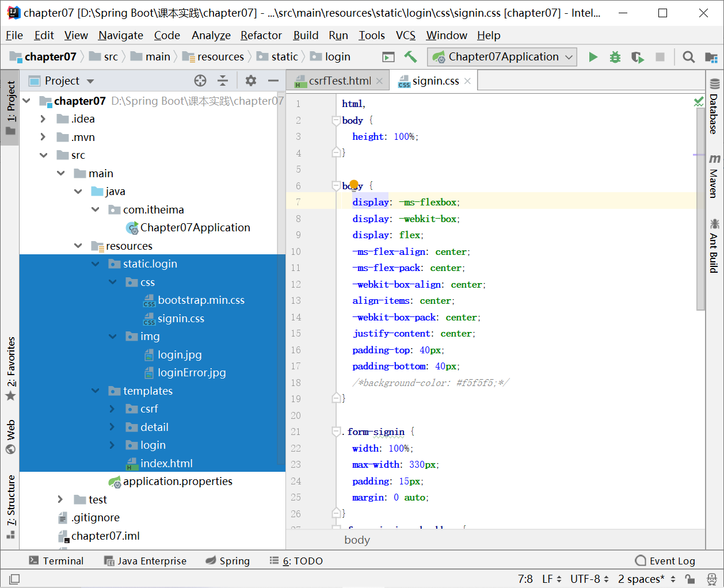Open Search Everywhere with the magnifier icon
This screenshot has height=588, width=724.
[688, 57]
